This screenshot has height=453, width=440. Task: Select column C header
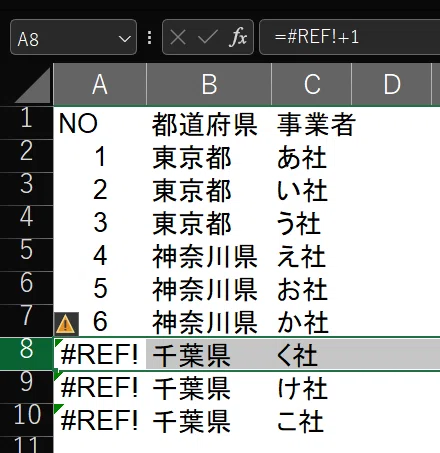pyautogui.click(x=312, y=84)
